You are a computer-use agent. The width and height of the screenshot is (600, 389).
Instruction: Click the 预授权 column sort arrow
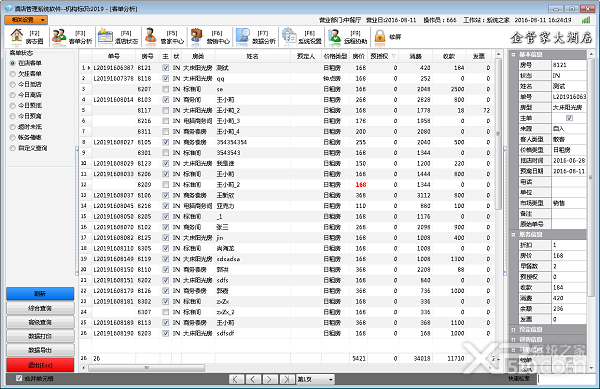pos(393,56)
